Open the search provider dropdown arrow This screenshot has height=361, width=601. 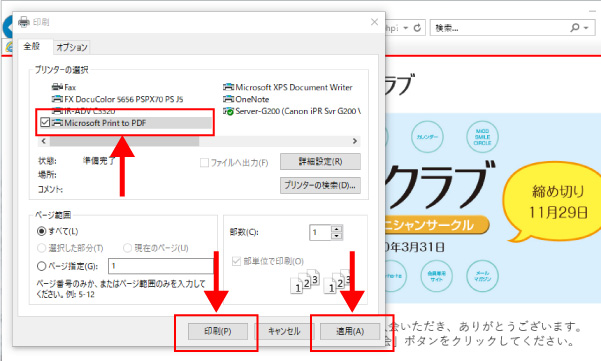pyautogui.click(x=586, y=28)
